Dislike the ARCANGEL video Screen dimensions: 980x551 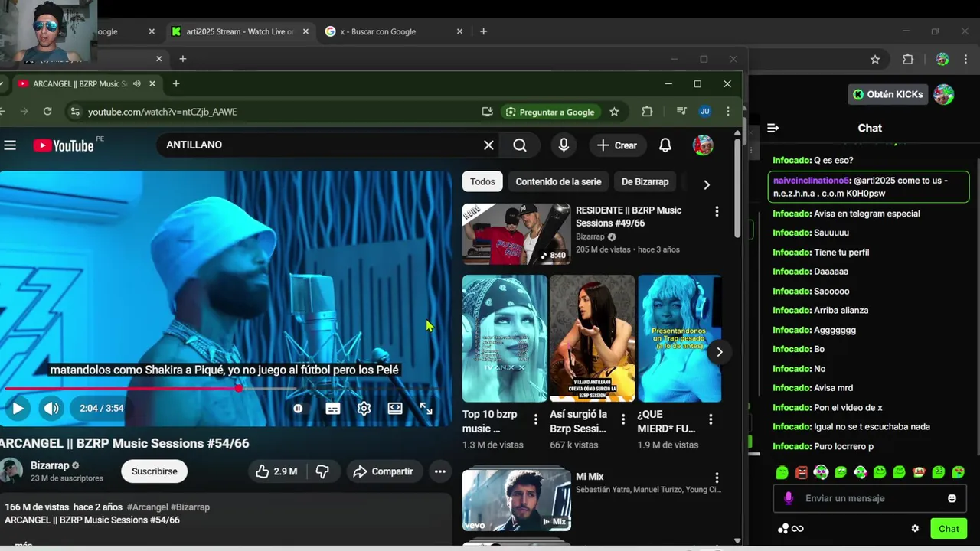pyautogui.click(x=322, y=471)
